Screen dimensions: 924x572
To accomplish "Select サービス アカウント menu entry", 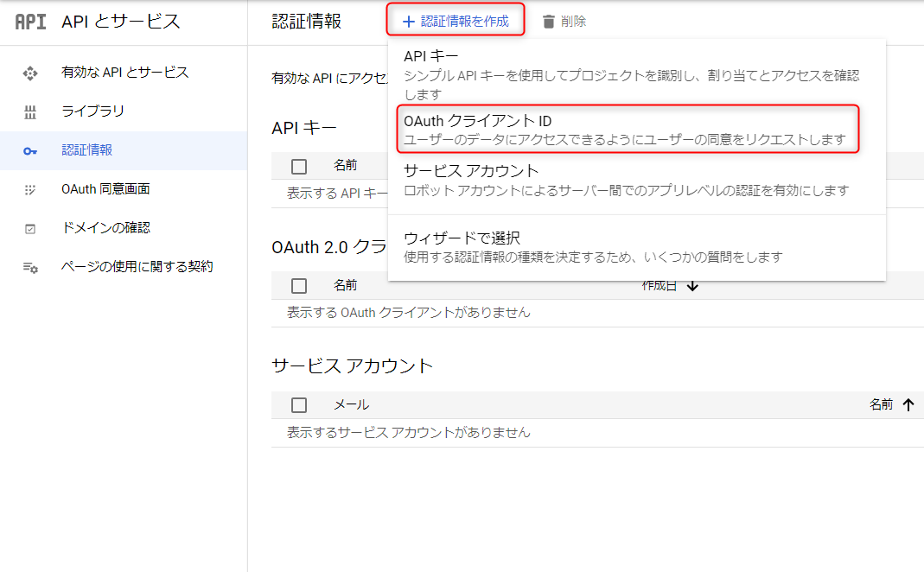I will [627, 180].
